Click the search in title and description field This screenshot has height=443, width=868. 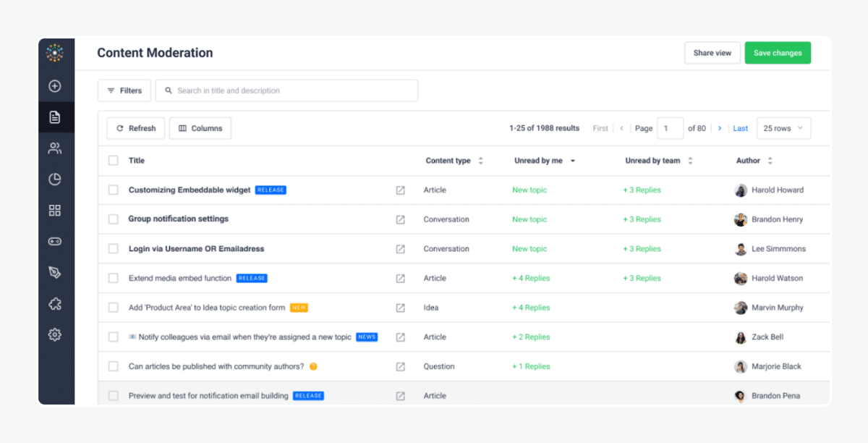[286, 90]
